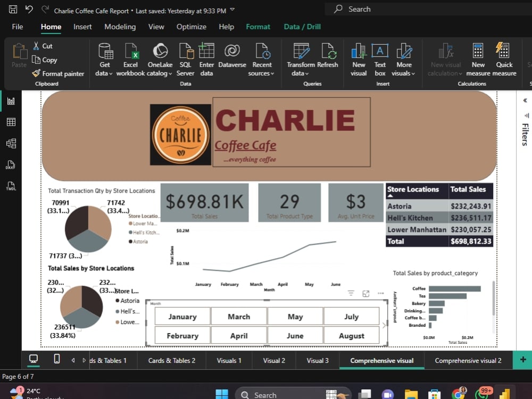Screen dimensions: 532x399
Task: Open the Insert ribbon tab
Action: click(x=82, y=27)
